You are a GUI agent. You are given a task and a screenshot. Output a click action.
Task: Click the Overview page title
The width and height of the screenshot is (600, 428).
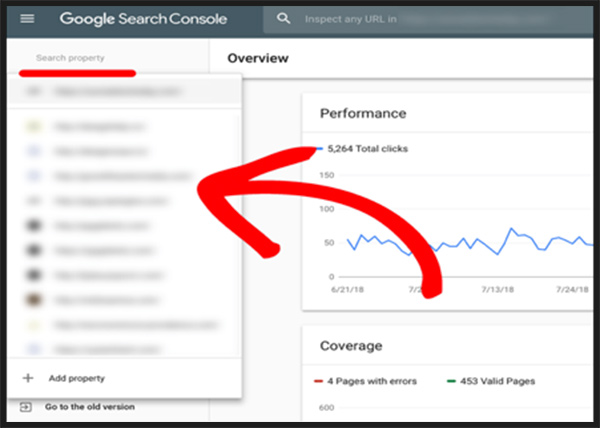258,58
